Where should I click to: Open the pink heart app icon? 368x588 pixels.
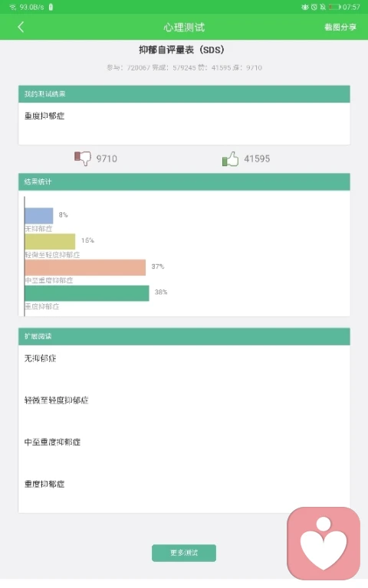tap(324, 544)
